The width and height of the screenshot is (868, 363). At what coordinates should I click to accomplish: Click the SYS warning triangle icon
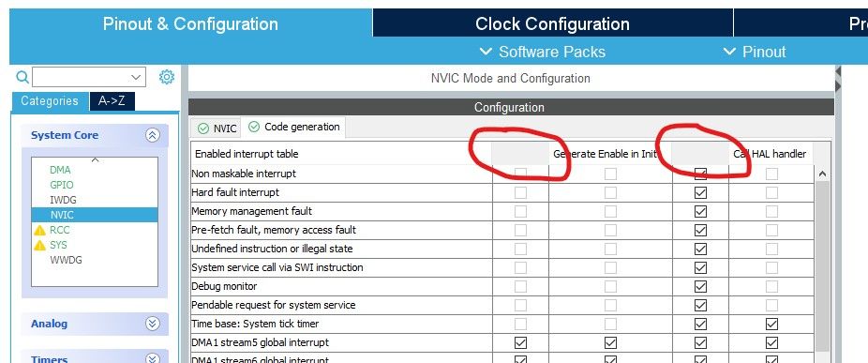coord(40,245)
